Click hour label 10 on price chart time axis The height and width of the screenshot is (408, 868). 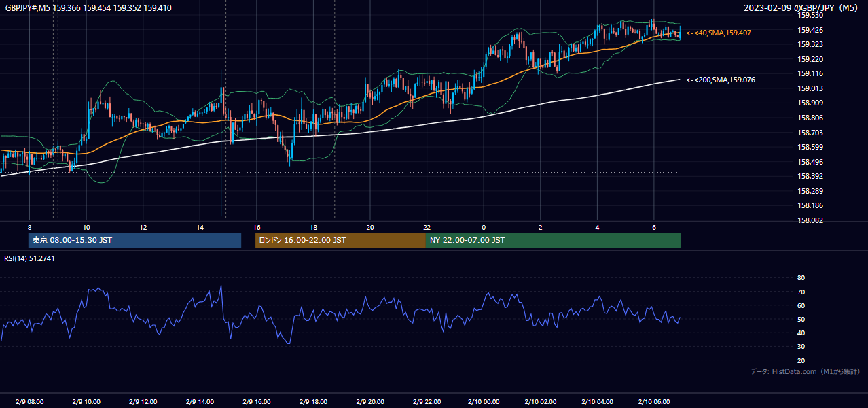click(x=86, y=228)
